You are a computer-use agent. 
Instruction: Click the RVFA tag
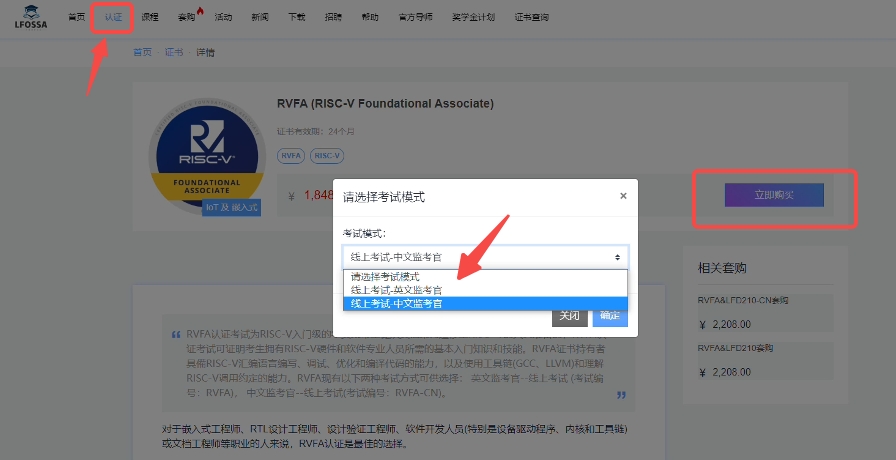pos(291,156)
